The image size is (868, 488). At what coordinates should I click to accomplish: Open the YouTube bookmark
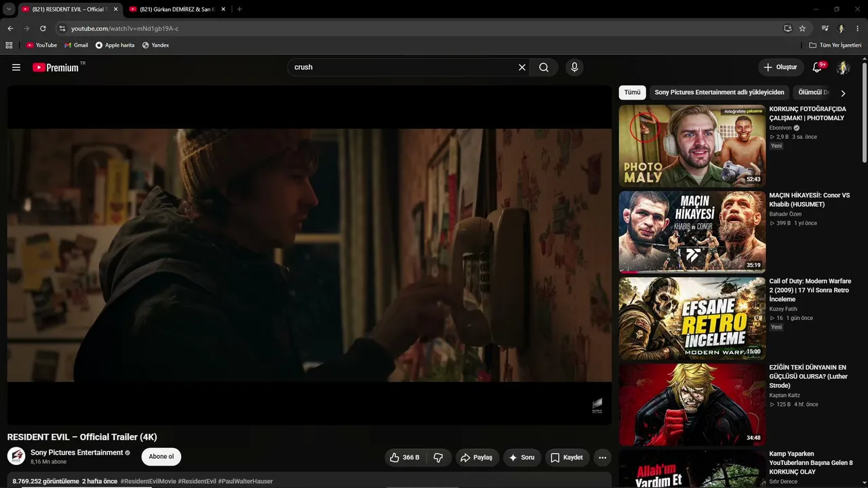click(41, 45)
